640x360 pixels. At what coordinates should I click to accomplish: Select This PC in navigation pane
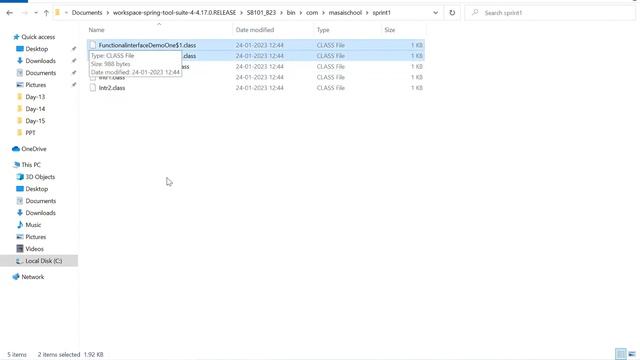pyautogui.click(x=31, y=165)
